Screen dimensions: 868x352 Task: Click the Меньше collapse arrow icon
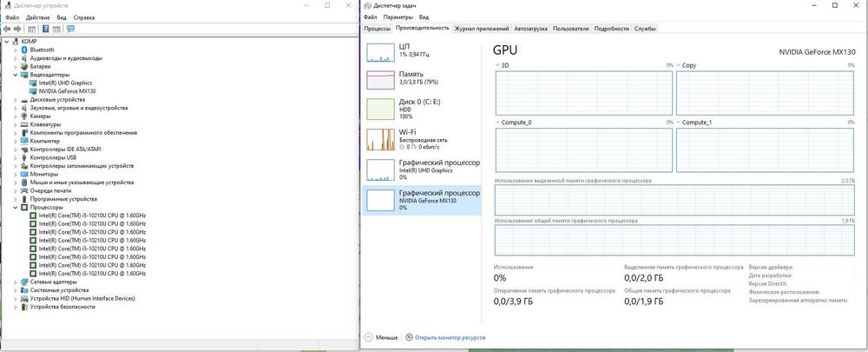(x=369, y=337)
